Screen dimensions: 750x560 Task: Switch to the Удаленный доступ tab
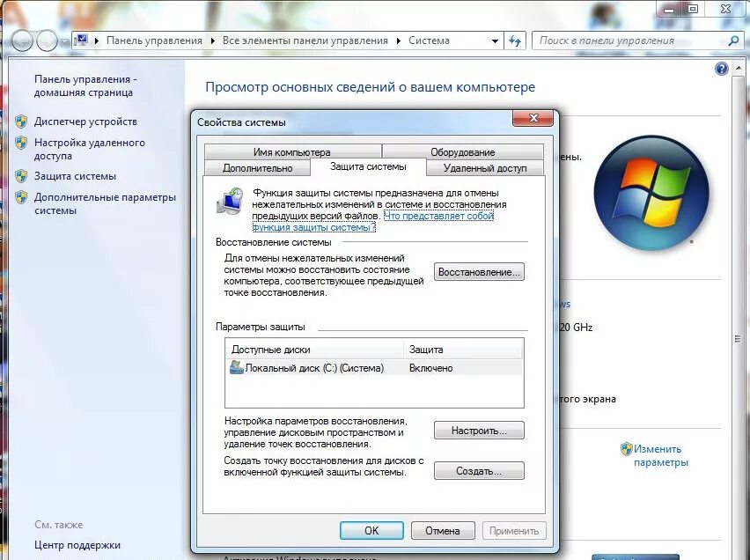pos(484,168)
